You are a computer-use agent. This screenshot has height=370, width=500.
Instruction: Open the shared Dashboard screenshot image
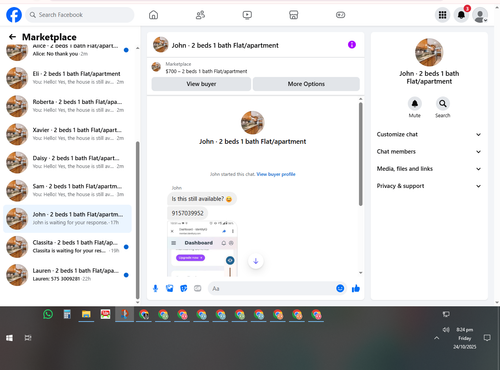click(x=202, y=249)
